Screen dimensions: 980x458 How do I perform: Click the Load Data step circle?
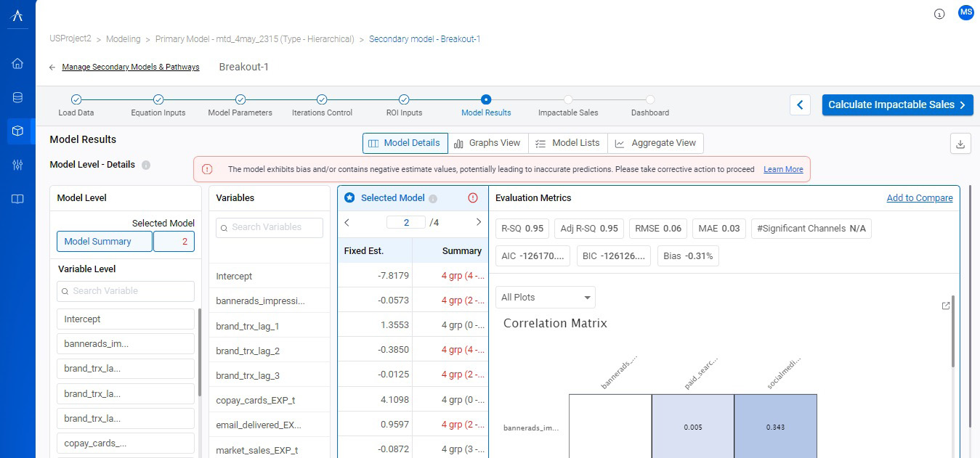tap(76, 100)
